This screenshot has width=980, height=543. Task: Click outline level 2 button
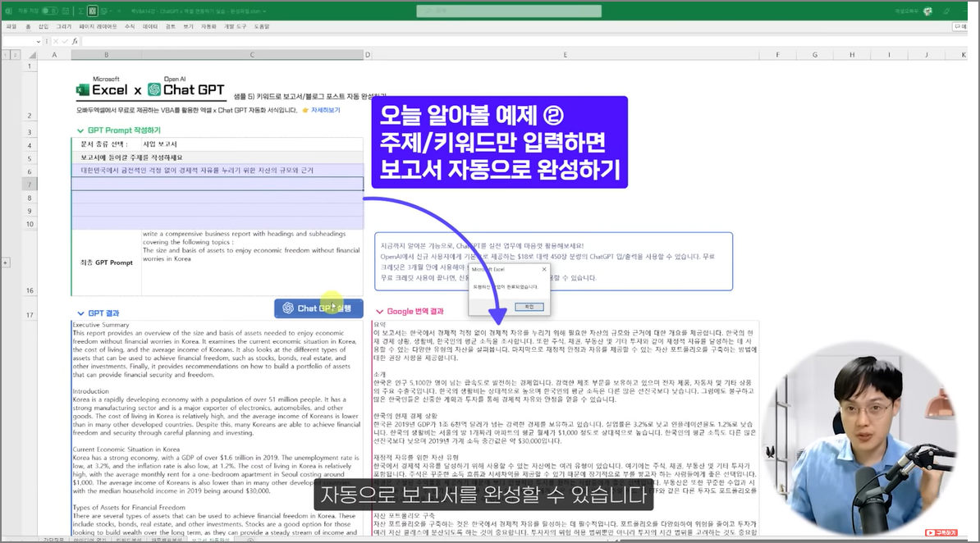(15, 55)
